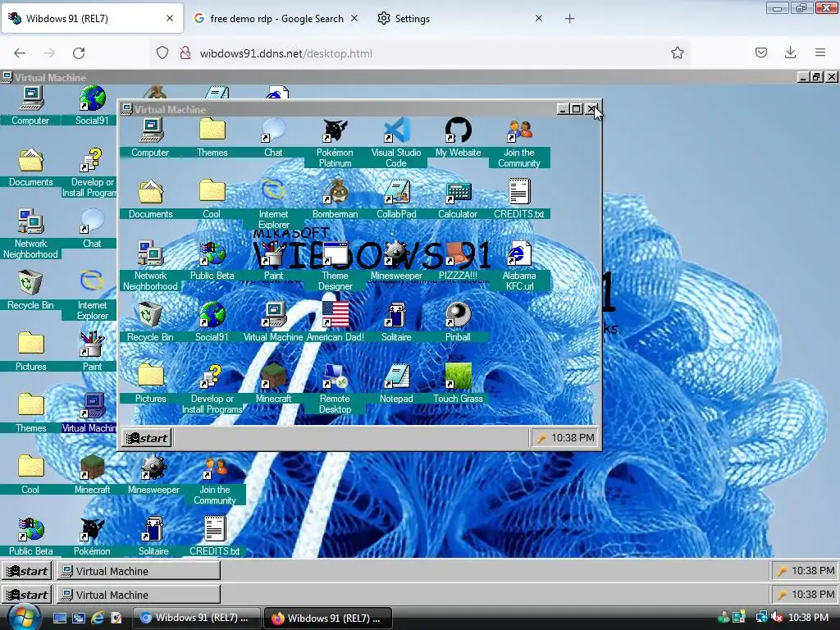Screen dimensions: 840x630
Task: Switch to Firefox Wibdows 91 taskbar item
Action: [328, 618]
